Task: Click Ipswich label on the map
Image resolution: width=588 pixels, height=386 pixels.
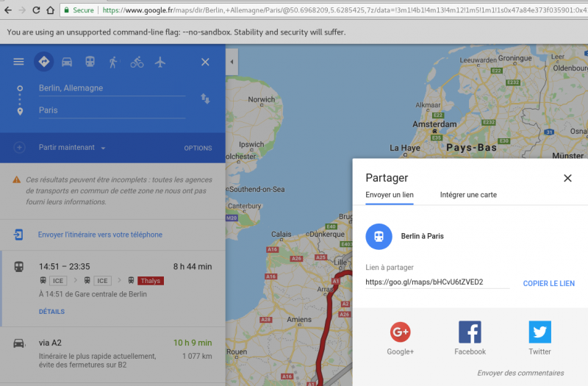Action: (251, 144)
